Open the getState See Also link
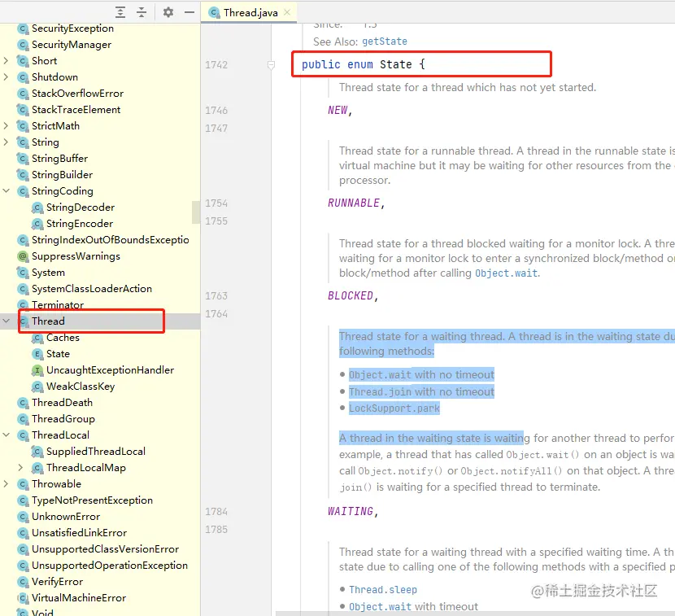Image resolution: width=675 pixels, height=616 pixels. pos(385,42)
